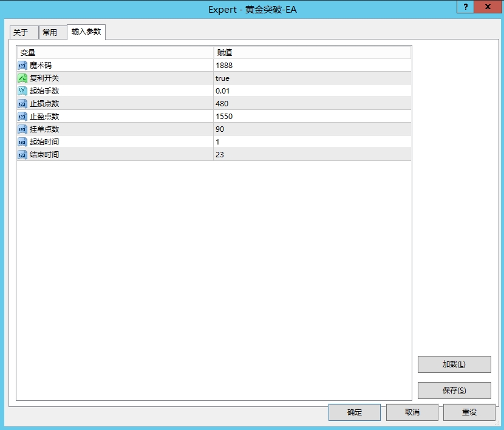Click the integer icon beside 止损点数
Viewport: 504px width, 430px height.
[x=22, y=104]
